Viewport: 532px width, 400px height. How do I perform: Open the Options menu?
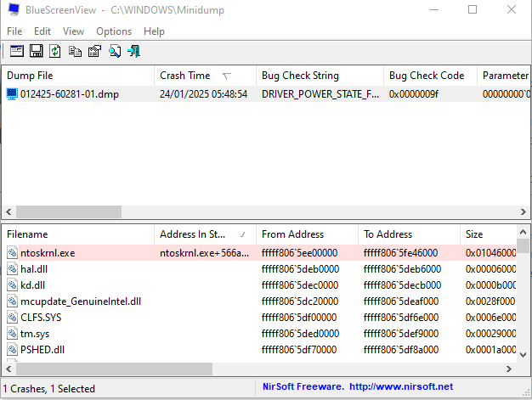(114, 31)
